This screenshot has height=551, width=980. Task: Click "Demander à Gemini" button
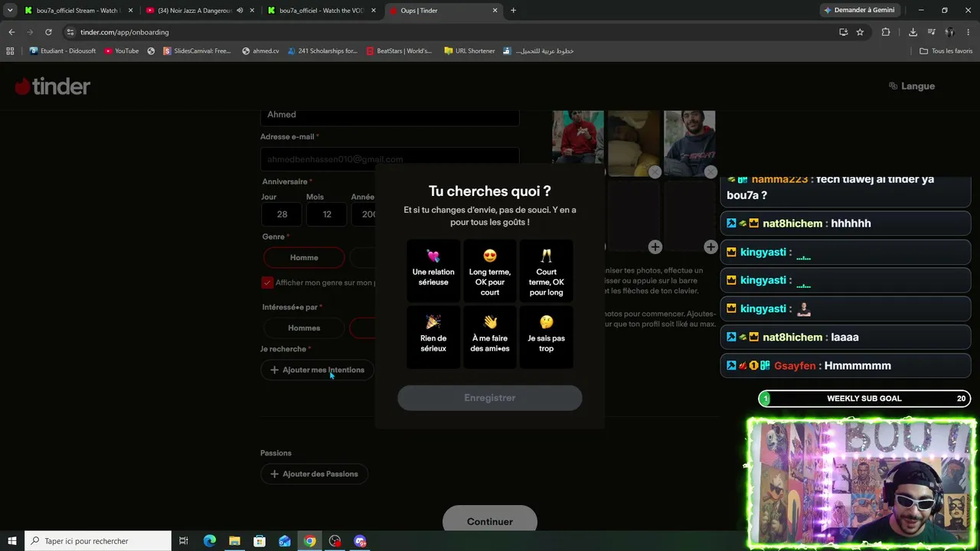[x=859, y=10]
